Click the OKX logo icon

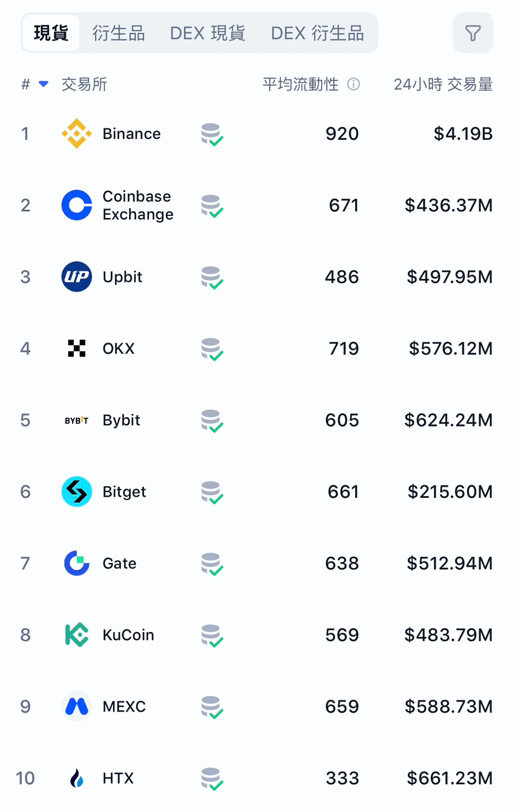[x=77, y=348]
